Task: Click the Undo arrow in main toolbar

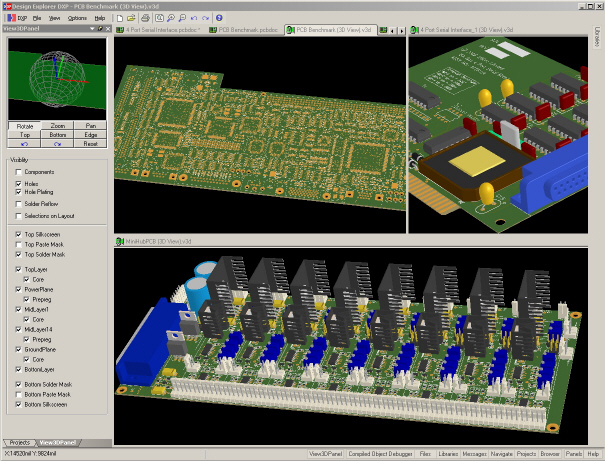Action: point(192,18)
